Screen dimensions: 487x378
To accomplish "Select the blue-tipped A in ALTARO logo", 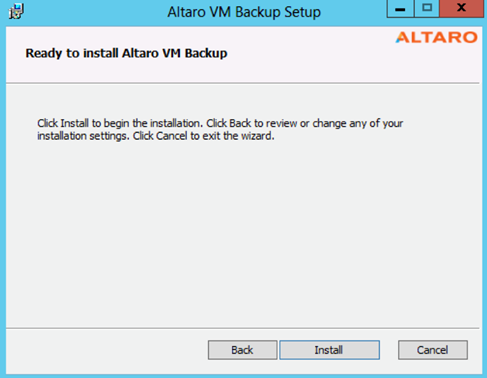I will [402, 37].
